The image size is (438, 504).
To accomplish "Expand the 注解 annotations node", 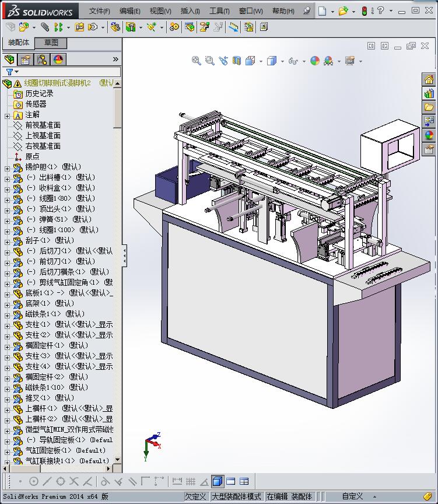I will (7, 116).
